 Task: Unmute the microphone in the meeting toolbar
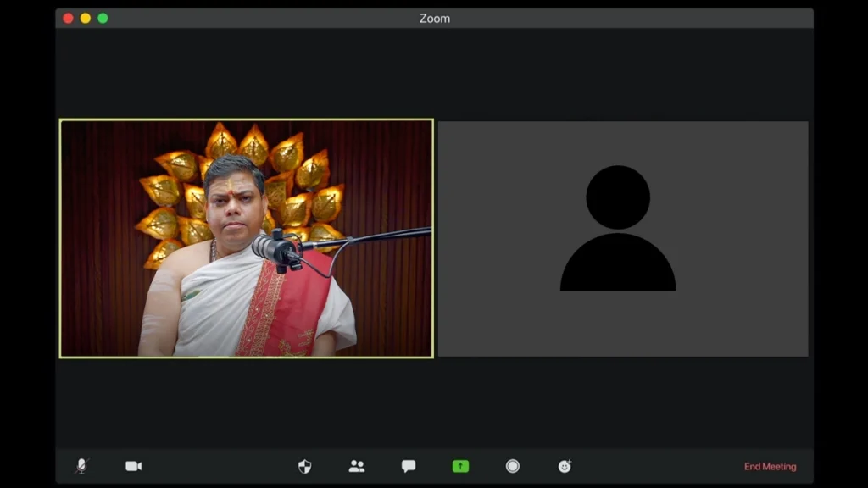coord(81,466)
